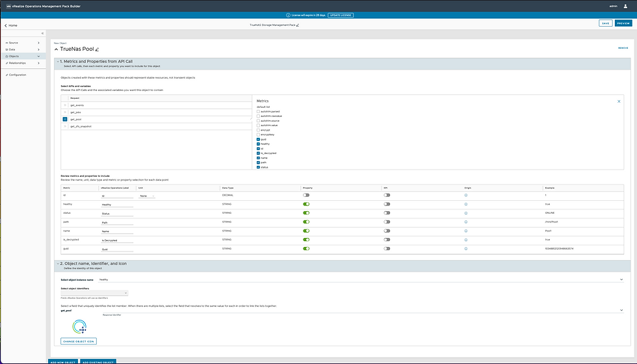Collapse section 2 Object name, Identifier, and Icon

(58, 264)
